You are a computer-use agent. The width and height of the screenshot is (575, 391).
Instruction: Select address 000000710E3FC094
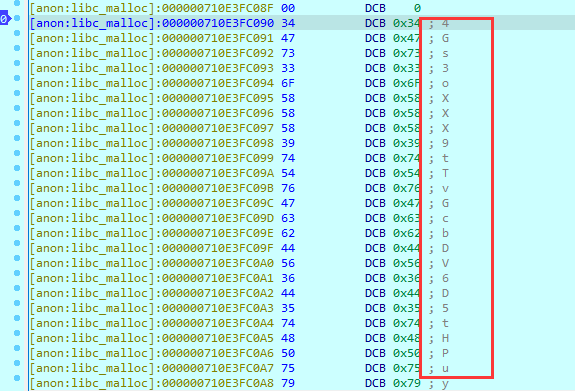point(218,83)
